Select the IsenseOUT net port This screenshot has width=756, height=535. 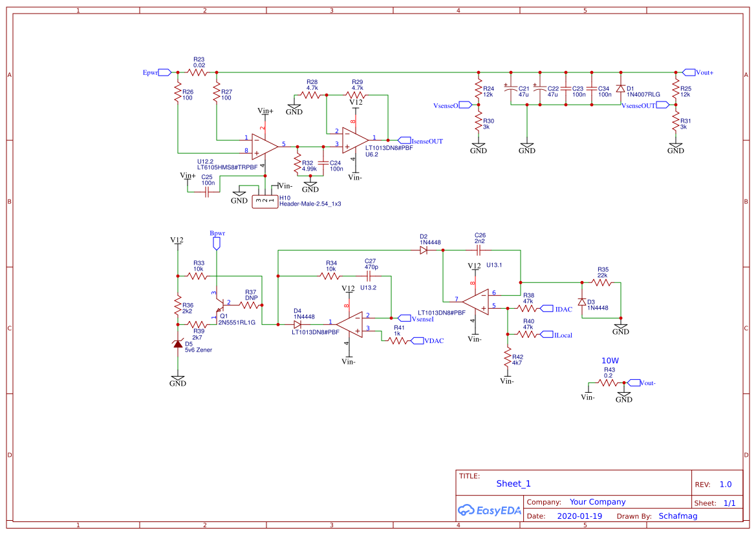pos(404,141)
